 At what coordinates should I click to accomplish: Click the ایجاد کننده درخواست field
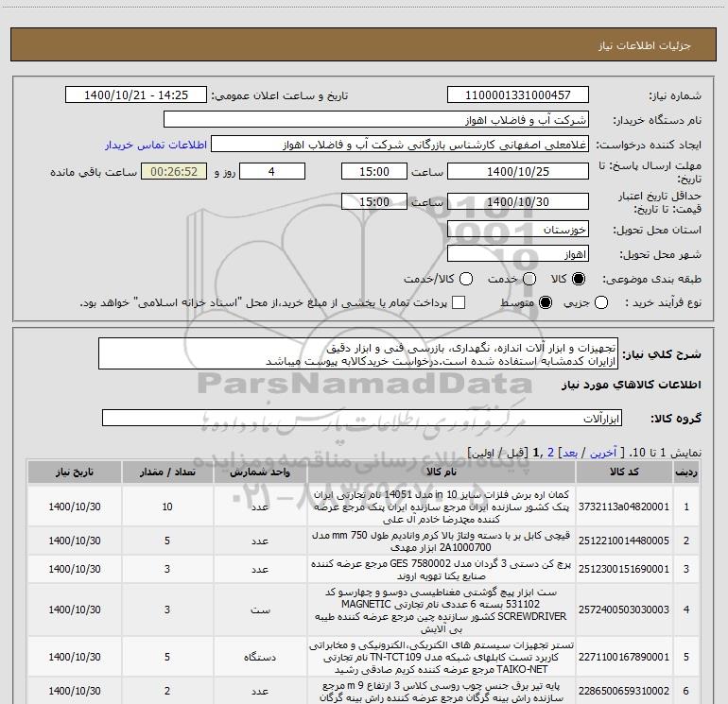pyautogui.click(x=400, y=145)
